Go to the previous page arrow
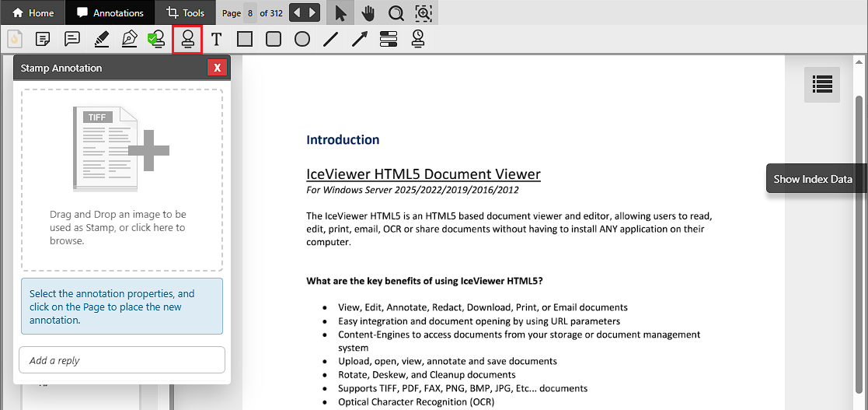Viewport: 868px width, 410px height. coord(297,12)
